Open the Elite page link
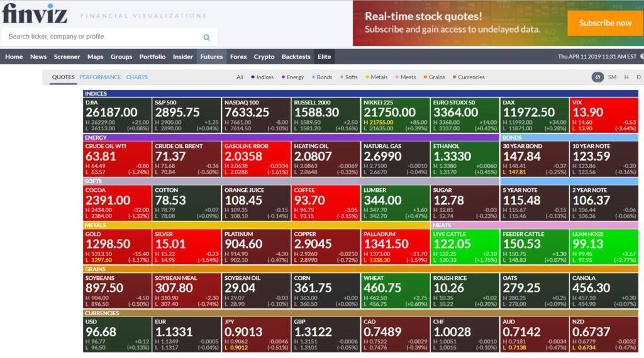Image resolution: width=644 pixels, height=358 pixels. tap(324, 57)
